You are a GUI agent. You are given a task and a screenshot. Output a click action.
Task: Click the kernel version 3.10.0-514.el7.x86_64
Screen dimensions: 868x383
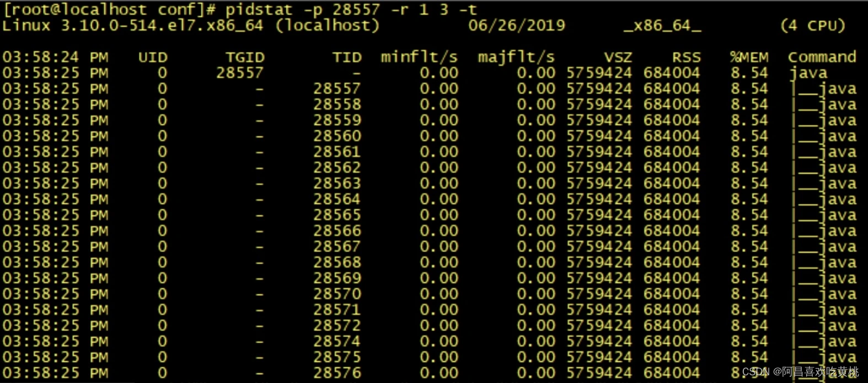coord(162,25)
